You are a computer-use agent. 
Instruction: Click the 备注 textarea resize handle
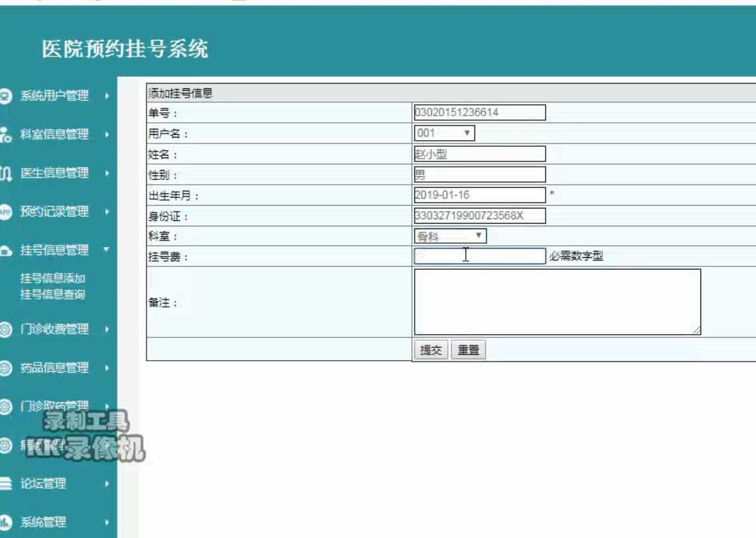(697, 331)
